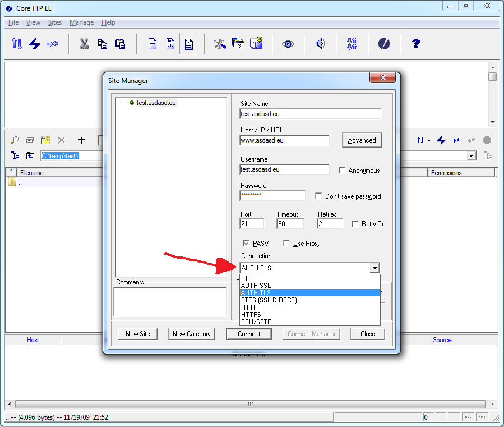
Task: Click the delete X icon in local pane
Action: click(62, 140)
